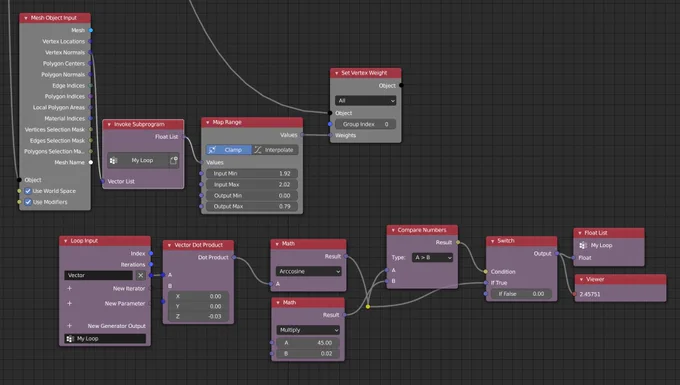680x385 pixels.
Task: Collapse the Multiply Math node header
Action: (x=278, y=303)
